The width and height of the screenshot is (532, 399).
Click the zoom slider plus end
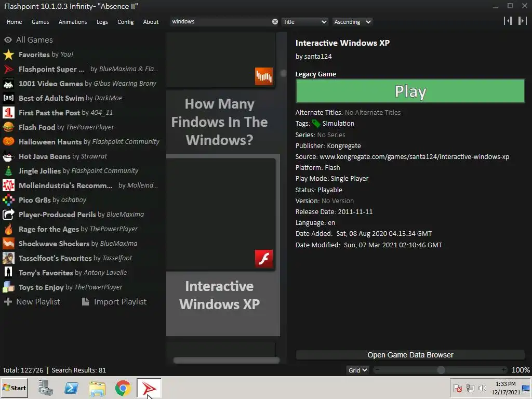[504, 370]
